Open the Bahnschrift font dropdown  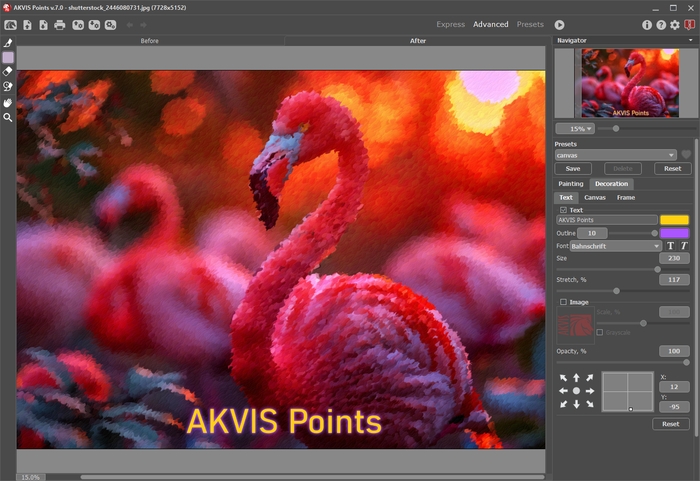pyautogui.click(x=616, y=246)
